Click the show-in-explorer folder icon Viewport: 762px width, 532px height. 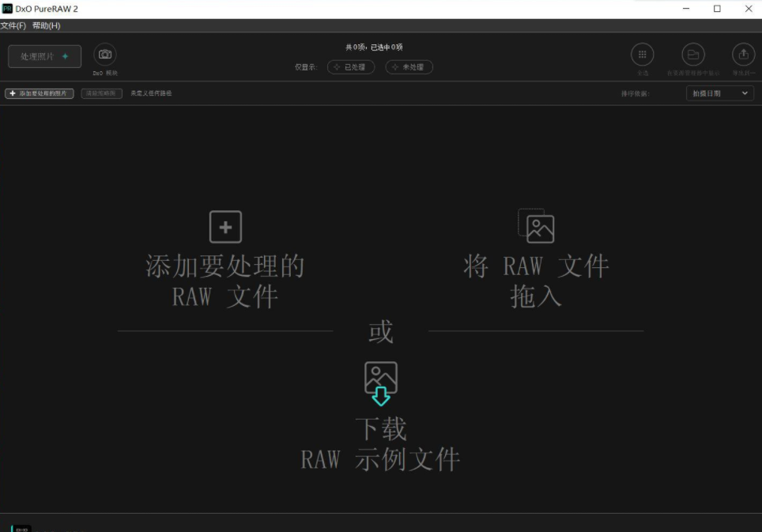click(x=693, y=55)
